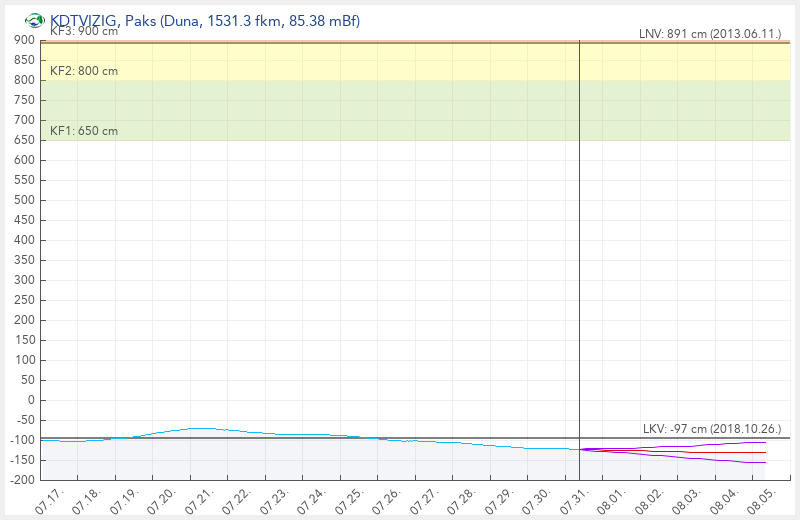
Task: Click the x-axis date 08.01.
Action: pos(612,500)
